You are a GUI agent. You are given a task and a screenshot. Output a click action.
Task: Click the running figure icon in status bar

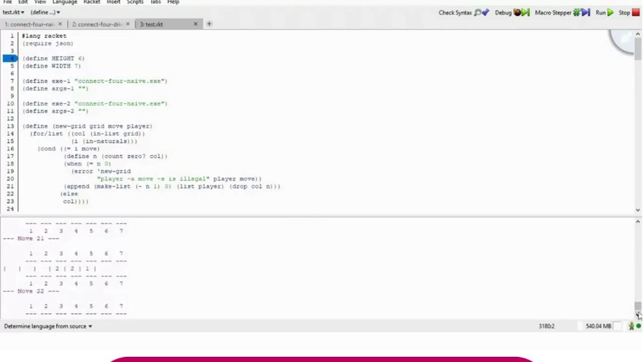coord(631,326)
